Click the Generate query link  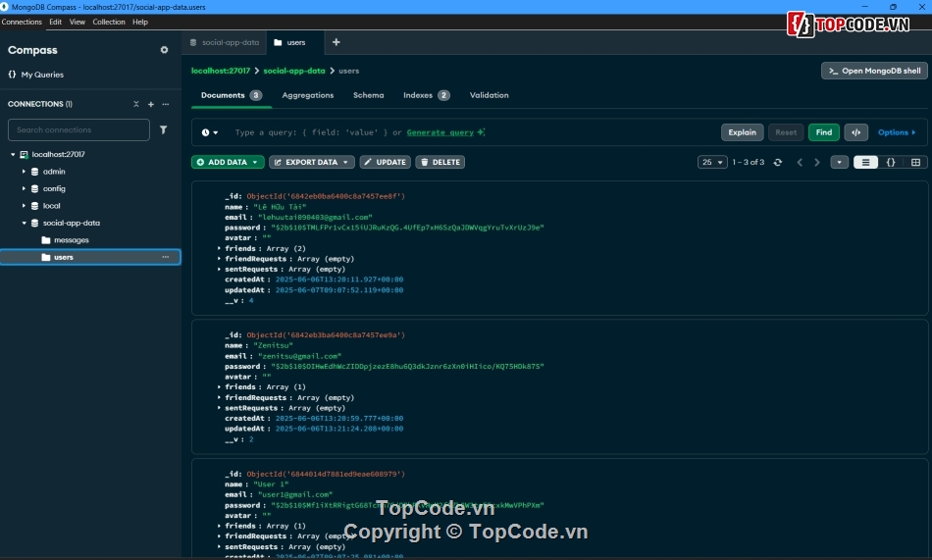[440, 132]
